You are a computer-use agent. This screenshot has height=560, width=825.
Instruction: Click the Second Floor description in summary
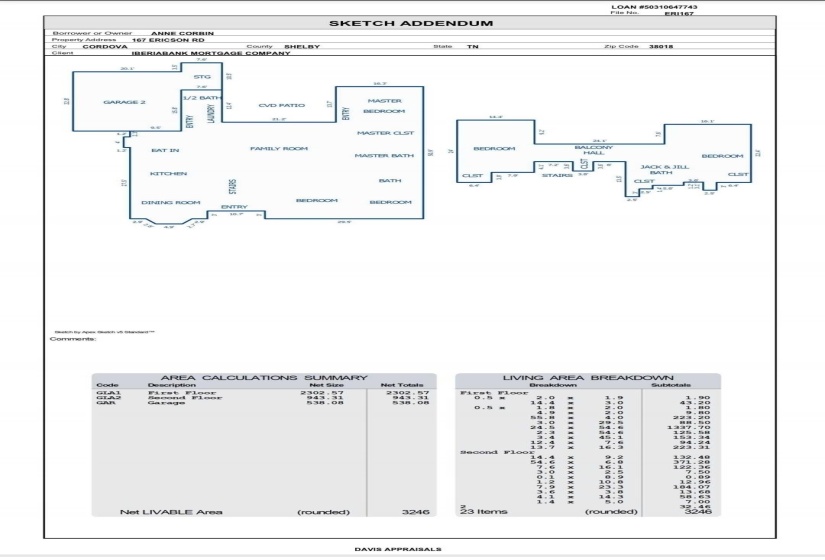click(x=185, y=398)
